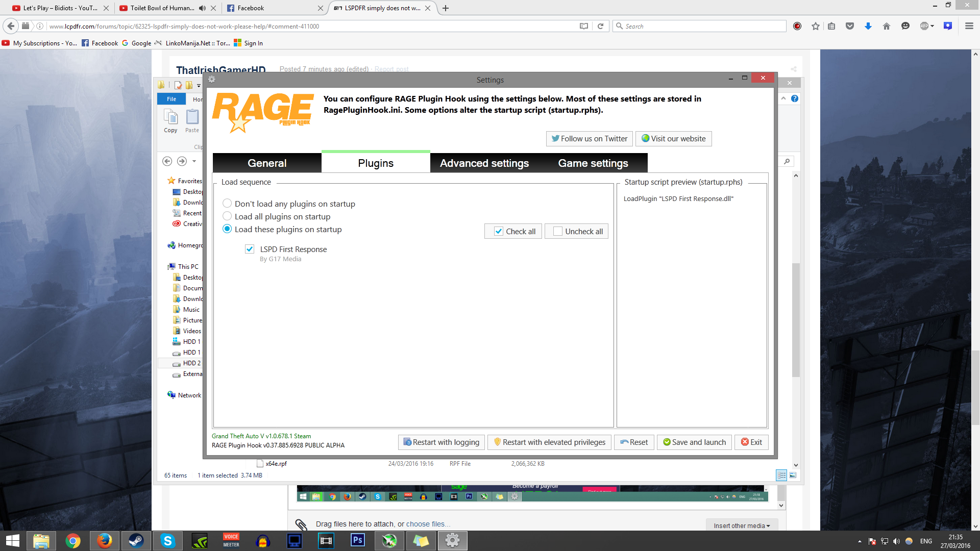Click the Explorer back navigation arrow
The width and height of the screenshot is (980, 551).
pyautogui.click(x=167, y=161)
